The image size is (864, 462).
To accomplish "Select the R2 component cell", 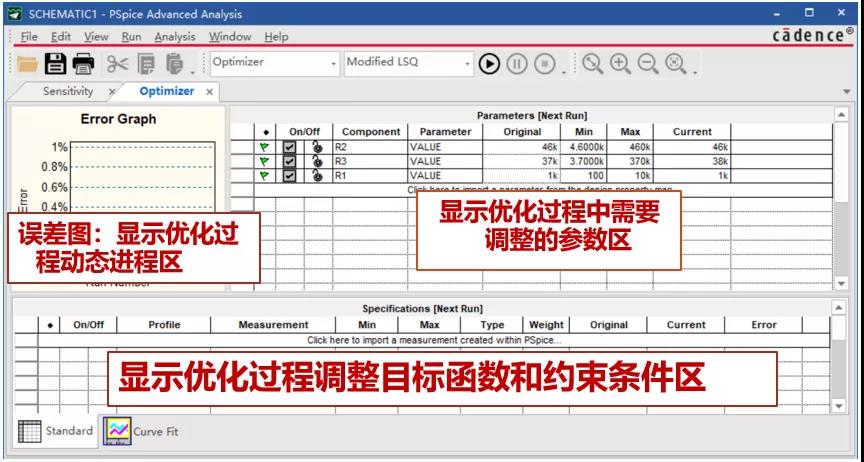I will click(370, 147).
